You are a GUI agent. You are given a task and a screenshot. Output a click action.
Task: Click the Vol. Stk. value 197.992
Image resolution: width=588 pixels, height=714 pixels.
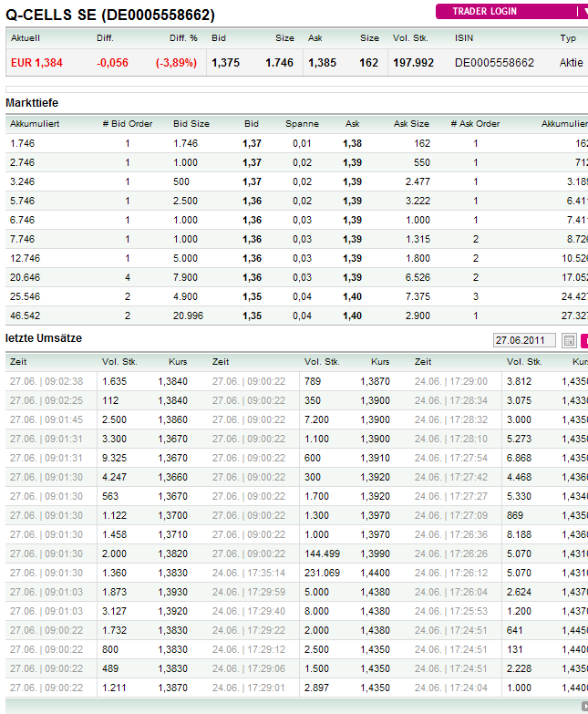click(x=413, y=63)
